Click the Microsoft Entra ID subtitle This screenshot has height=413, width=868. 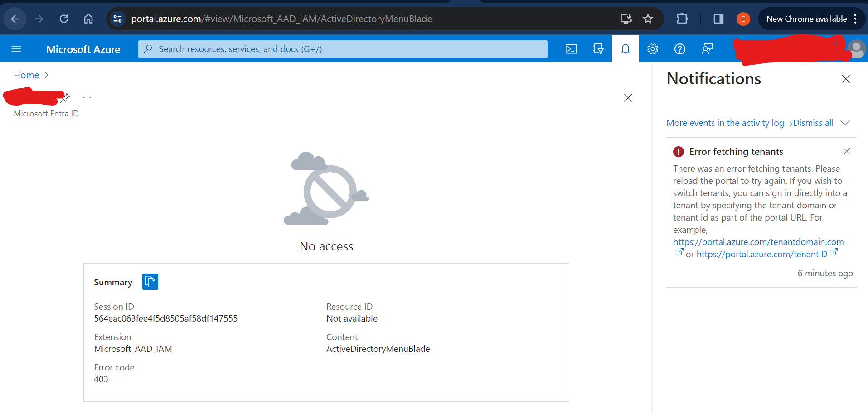pos(46,114)
